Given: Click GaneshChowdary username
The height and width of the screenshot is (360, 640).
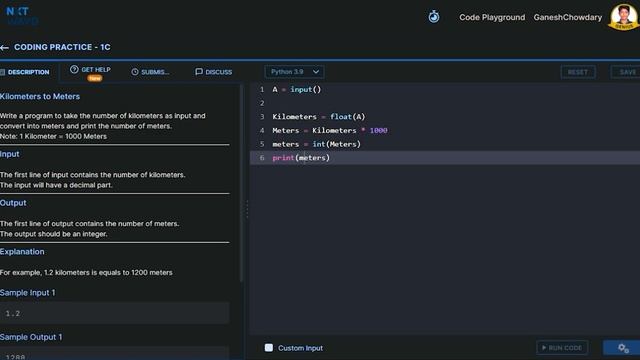Looking at the screenshot, I should [x=567, y=17].
